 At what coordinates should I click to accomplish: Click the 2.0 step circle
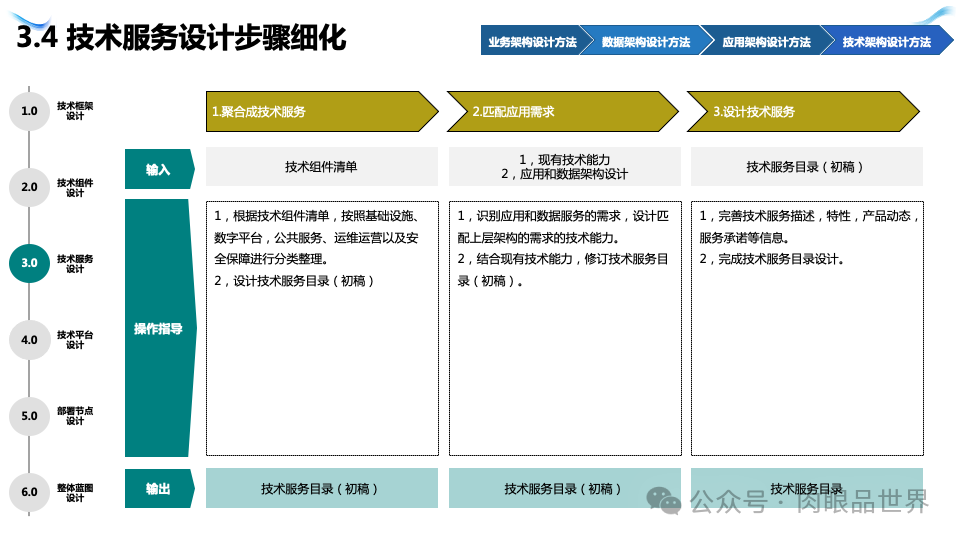29,187
